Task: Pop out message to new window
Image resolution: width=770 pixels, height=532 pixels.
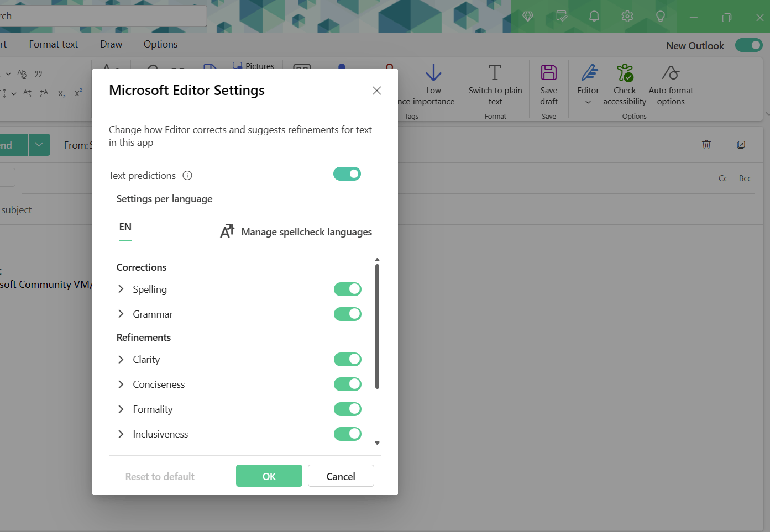Action: pyautogui.click(x=741, y=145)
